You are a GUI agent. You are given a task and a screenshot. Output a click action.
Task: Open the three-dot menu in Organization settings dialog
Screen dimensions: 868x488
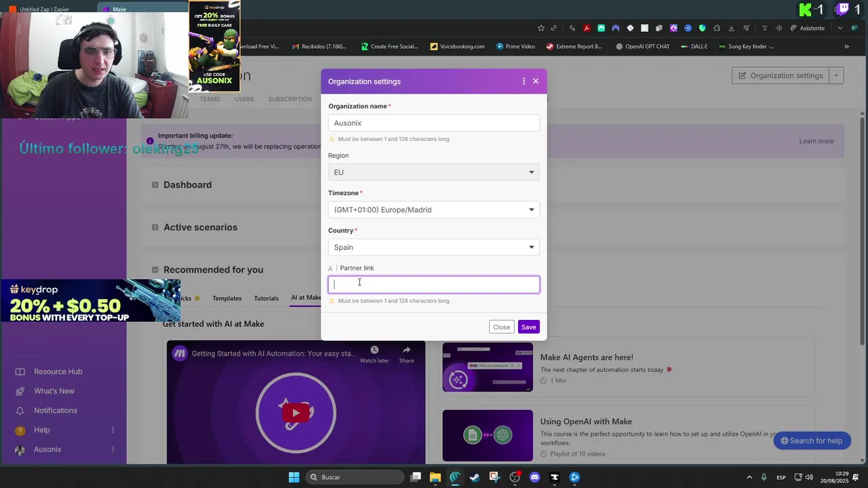524,81
